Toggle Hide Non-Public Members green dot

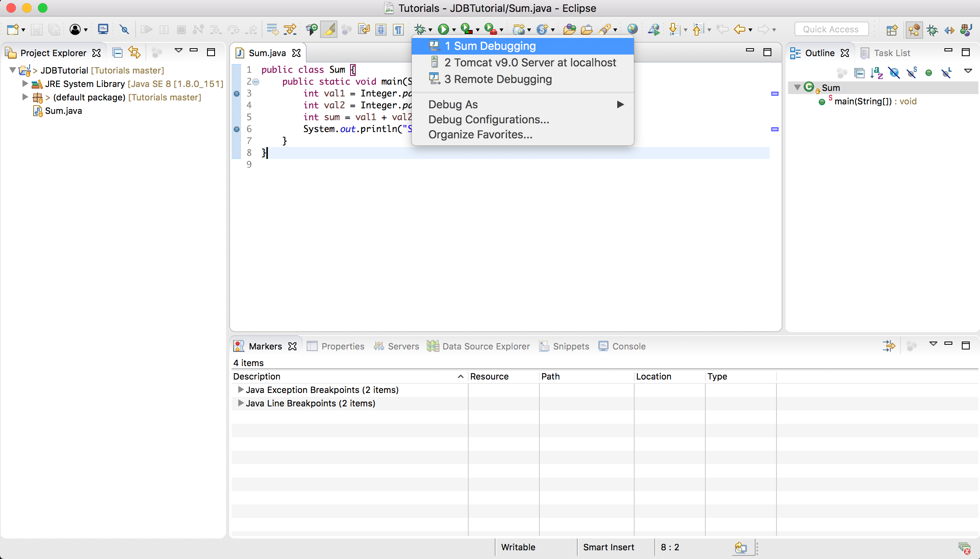pyautogui.click(x=929, y=73)
